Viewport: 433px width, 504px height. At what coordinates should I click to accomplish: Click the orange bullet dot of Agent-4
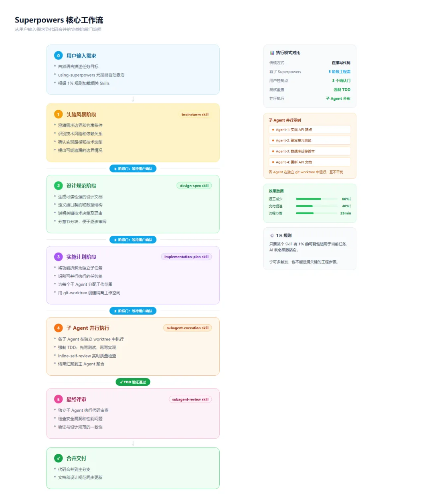[x=273, y=162]
